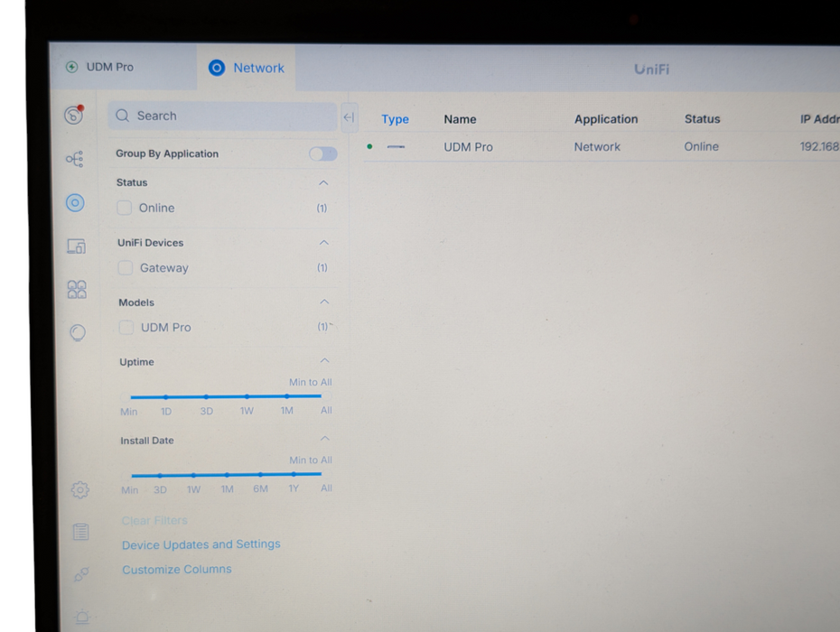Set Install Date slider to 6M point
This screenshot has width=840, height=632.
tap(260, 474)
